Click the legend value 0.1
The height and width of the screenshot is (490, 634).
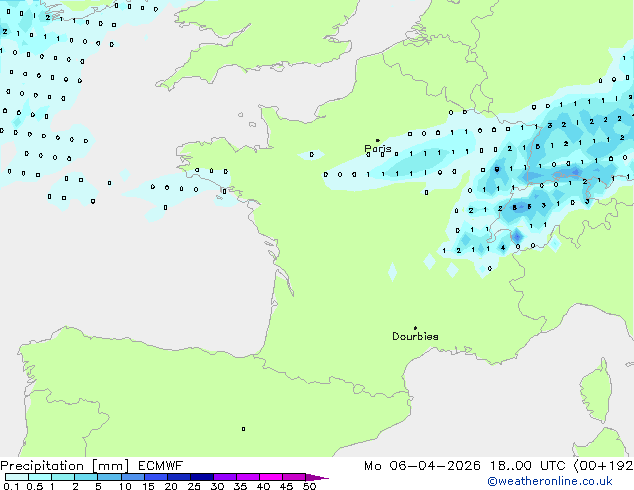[11, 486]
